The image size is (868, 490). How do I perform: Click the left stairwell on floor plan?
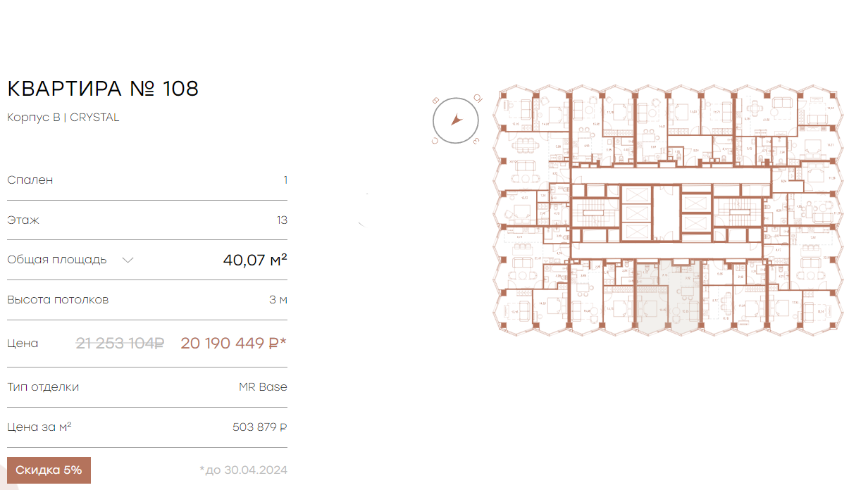click(595, 213)
